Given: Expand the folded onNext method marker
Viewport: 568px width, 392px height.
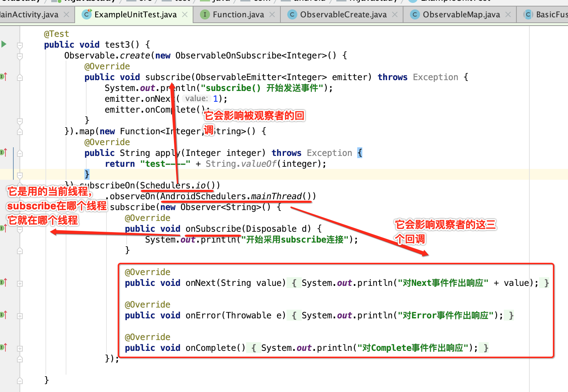Looking at the screenshot, I should click(20, 283).
